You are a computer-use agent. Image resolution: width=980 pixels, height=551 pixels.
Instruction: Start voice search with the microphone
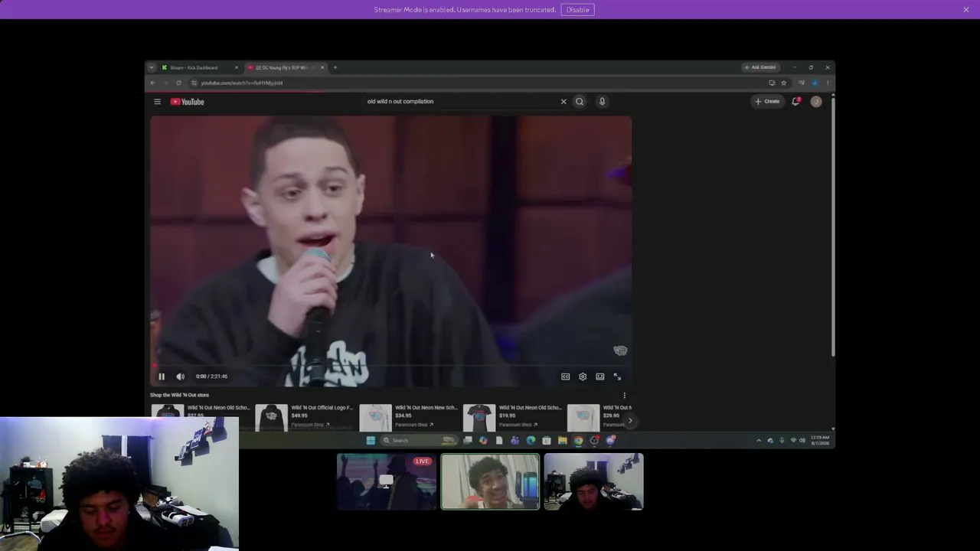pyautogui.click(x=602, y=102)
